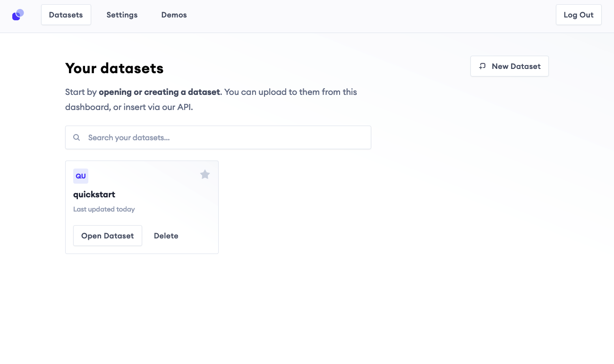Open the quickstart dataset

click(108, 236)
